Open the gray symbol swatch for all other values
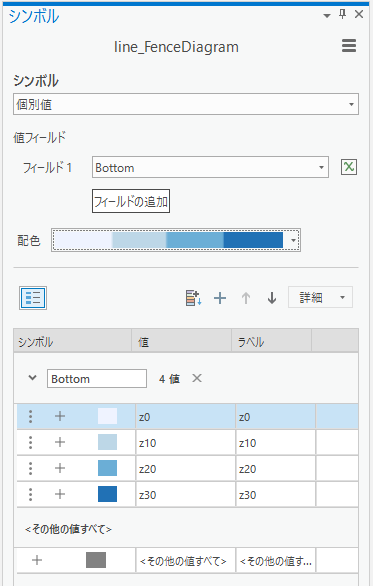This screenshot has height=586, width=373. click(x=96, y=560)
